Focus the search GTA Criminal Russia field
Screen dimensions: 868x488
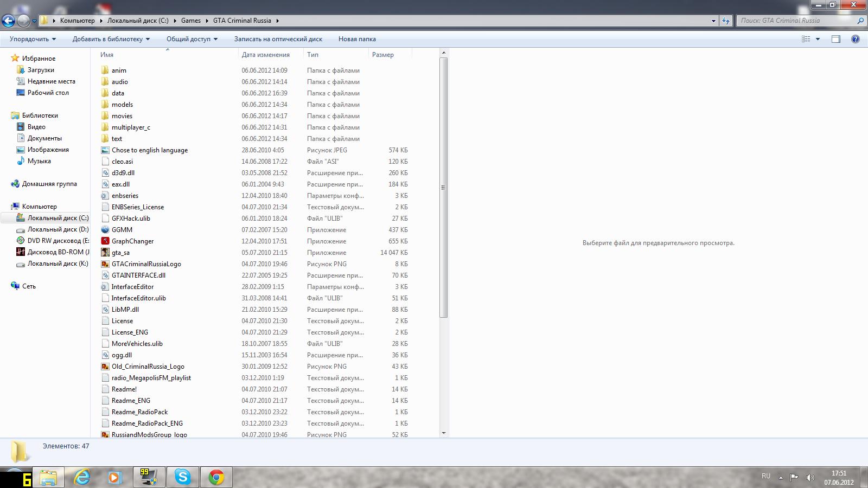pos(796,21)
